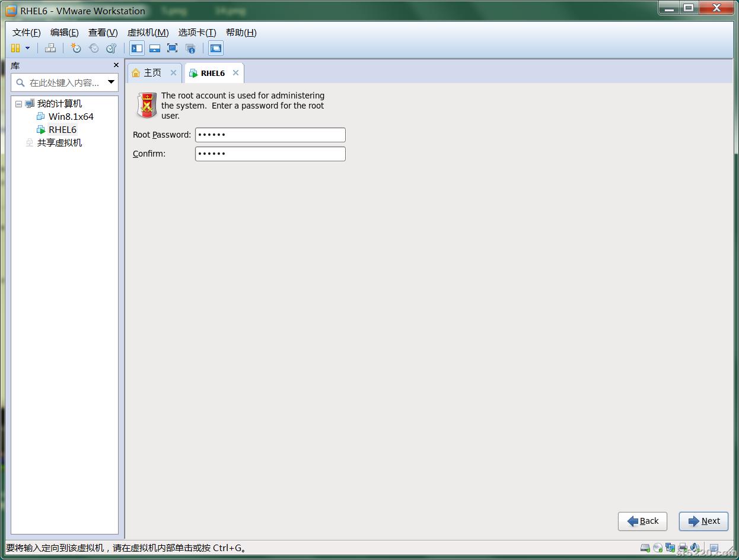Image resolution: width=739 pixels, height=560 pixels.
Task: Click the Root Password field
Action: (x=270, y=135)
